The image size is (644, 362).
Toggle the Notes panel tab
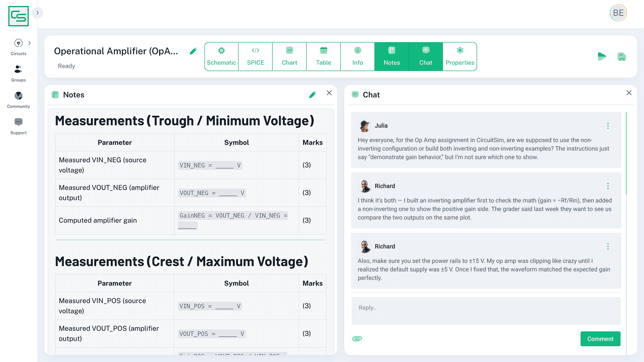point(392,57)
